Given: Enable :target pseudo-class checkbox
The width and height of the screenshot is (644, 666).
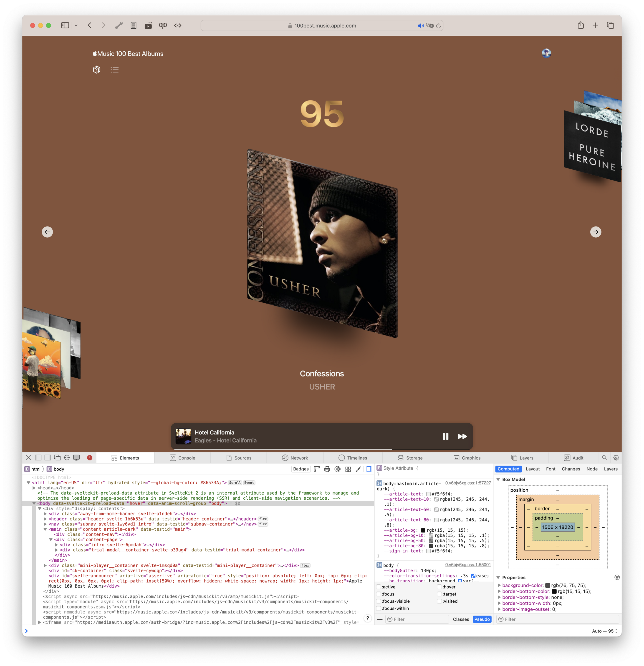Looking at the screenshot, I should [x=439, y=594].
